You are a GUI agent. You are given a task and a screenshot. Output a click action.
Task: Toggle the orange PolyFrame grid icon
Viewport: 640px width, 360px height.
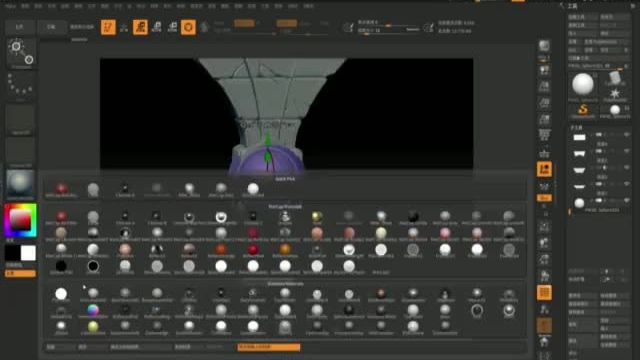point(544,292)
